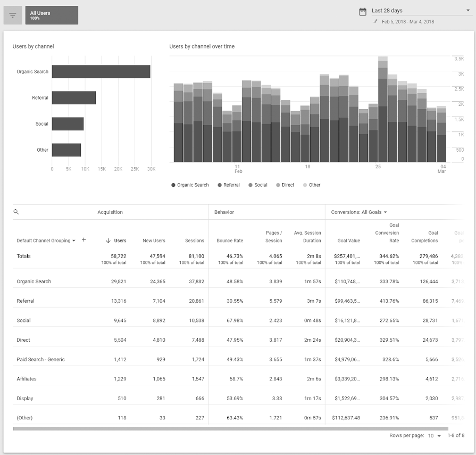Click the Users sort descending arrow
The width and height of the screenshot is (476, 455).
108,241
